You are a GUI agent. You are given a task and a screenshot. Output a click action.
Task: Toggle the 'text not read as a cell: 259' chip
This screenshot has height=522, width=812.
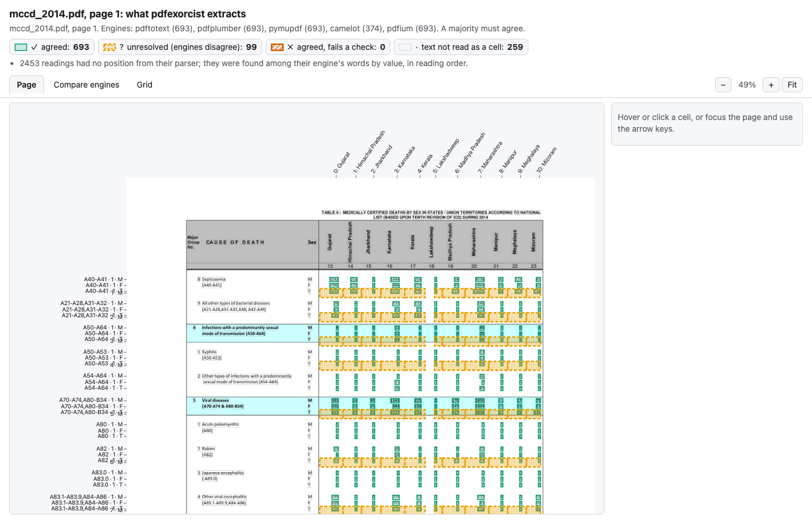[461, 47]
